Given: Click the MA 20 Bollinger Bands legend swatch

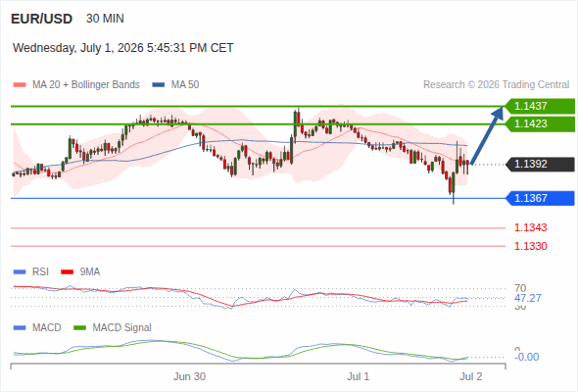Looking at the screenshot, I should [x=20, y=85].
